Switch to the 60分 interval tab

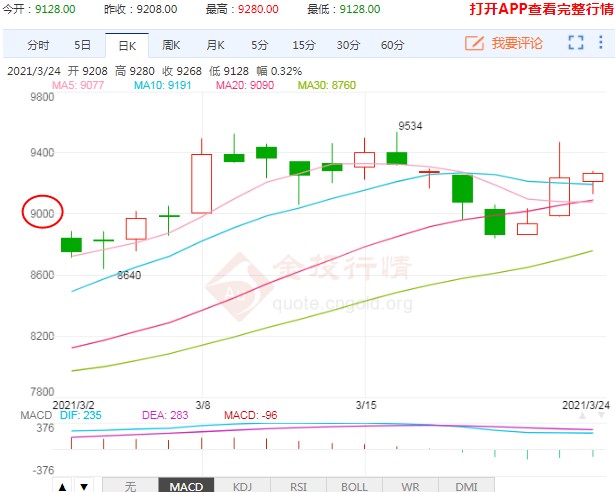pyautogui.click(x=392, y=45)
